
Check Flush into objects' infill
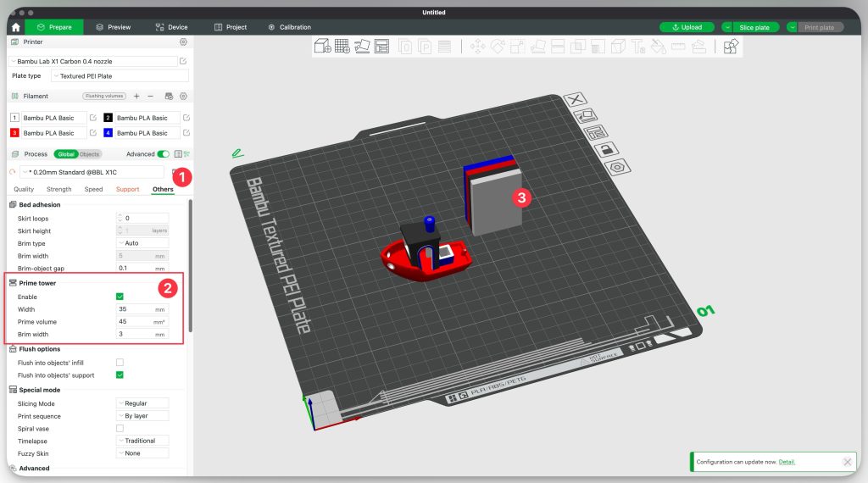point(120,363)
